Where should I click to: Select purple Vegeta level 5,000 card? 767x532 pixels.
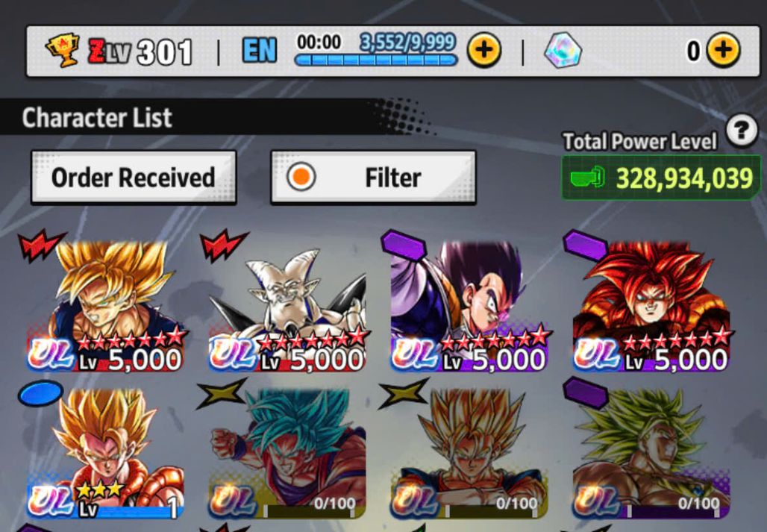click(469, 307)
